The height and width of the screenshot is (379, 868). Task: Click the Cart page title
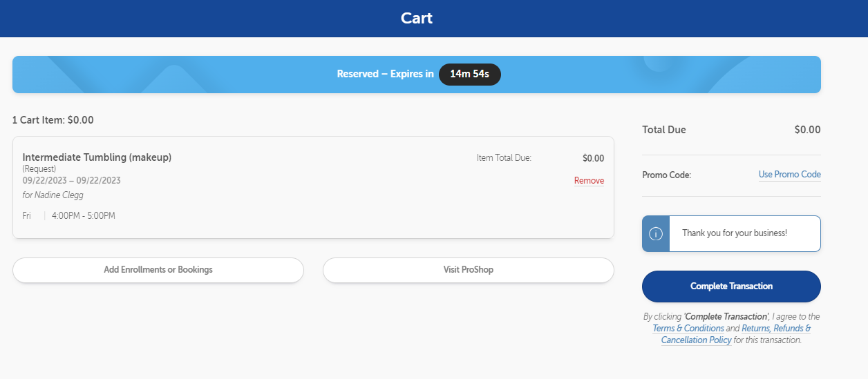coord(417,18)
